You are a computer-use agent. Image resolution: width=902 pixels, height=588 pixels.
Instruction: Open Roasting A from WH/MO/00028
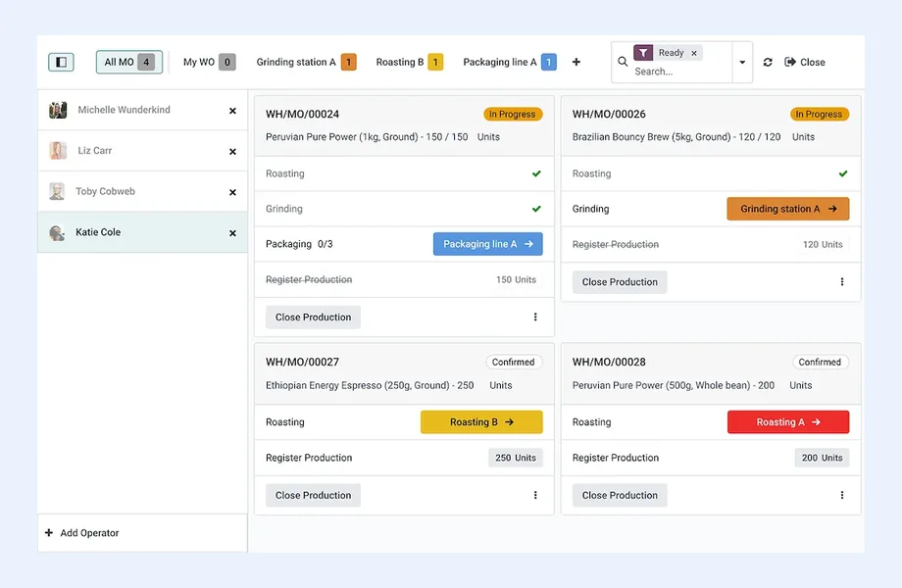[x=788, y=421]
